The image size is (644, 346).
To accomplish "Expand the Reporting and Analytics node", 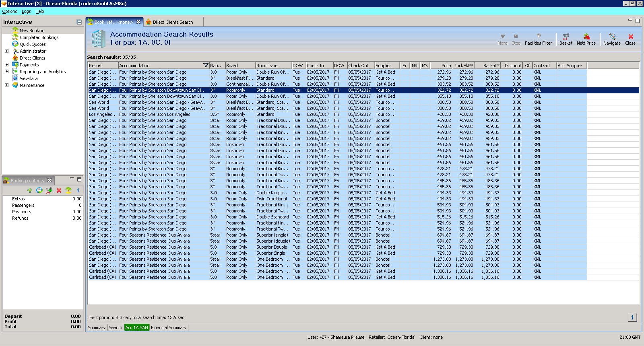I will coord(6,72).
